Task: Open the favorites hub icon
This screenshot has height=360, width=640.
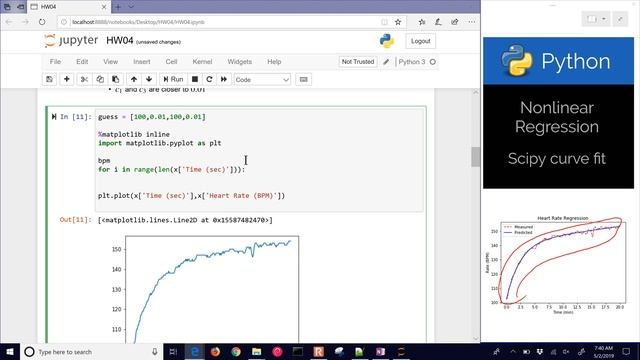Action: pyautogui.click(x=422, y=22)
